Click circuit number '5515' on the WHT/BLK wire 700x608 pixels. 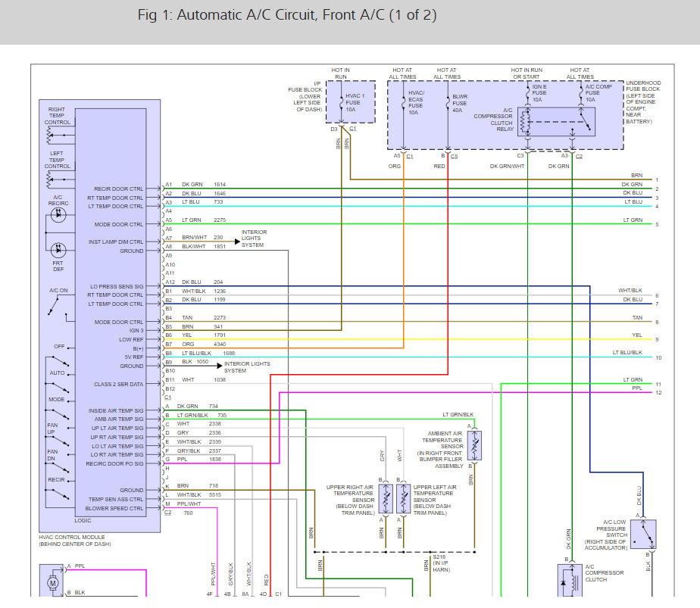coord(214,494)
